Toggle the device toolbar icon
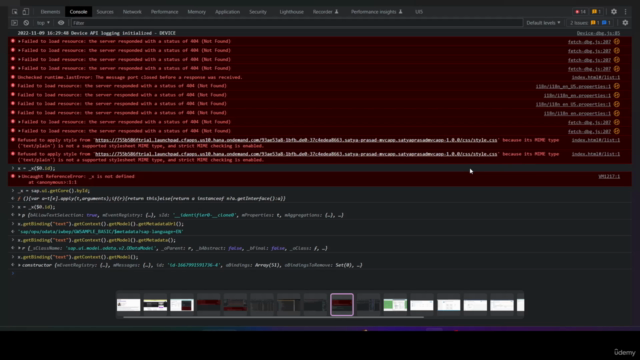Image resolution: width=640 pixels, height=360 pixels. pyautogui.click(x=25, y=12)
